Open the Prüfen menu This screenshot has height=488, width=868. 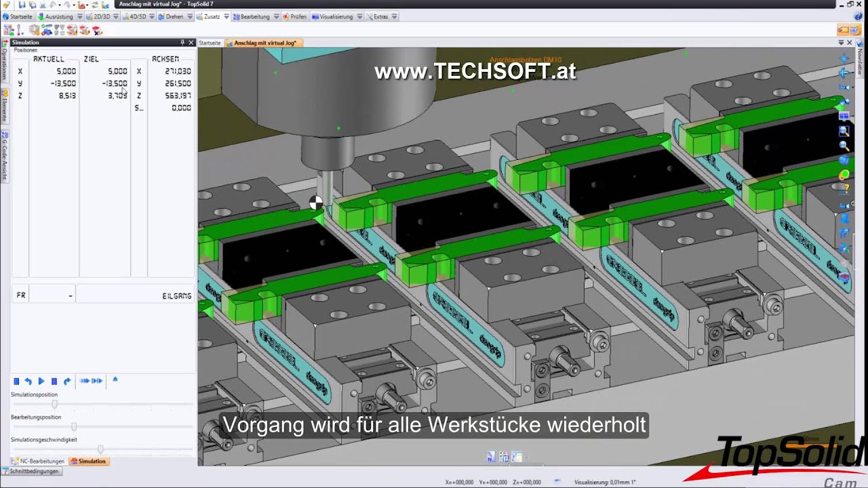click(295, 16)
